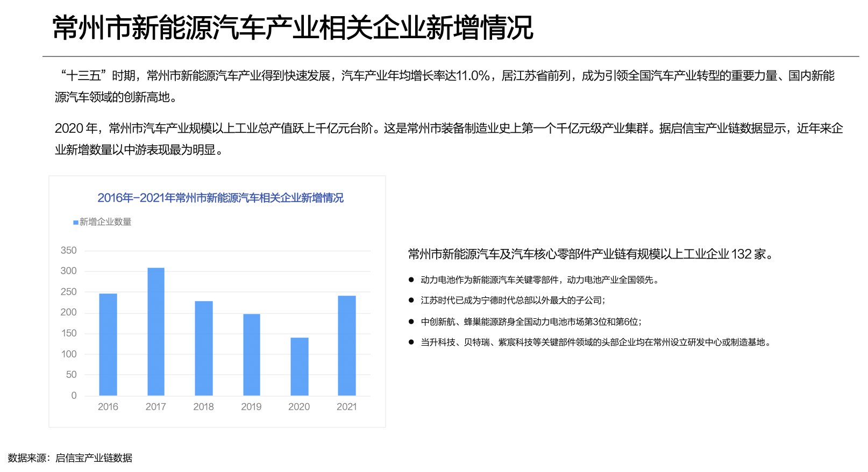Click the bullet dot before 动力电池作为新能源汽车关键零部件
The height and width of the screenshot is (472, 868).
[x=411, y=280]
